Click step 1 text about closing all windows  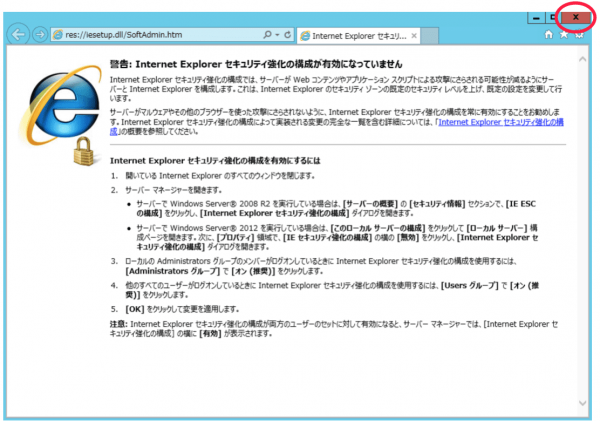pyautogui.click(x=220, y=176)
